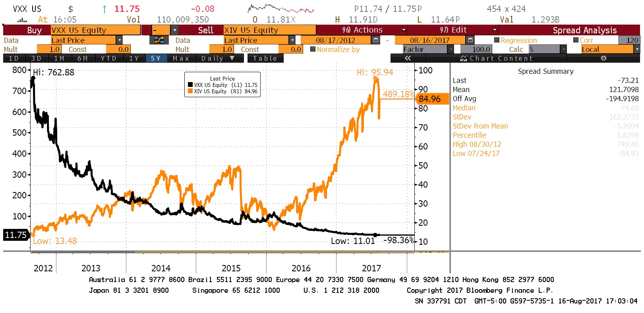Click the Low 07/24/17 summary row
The image size is (644, 313).
[545, 154]
